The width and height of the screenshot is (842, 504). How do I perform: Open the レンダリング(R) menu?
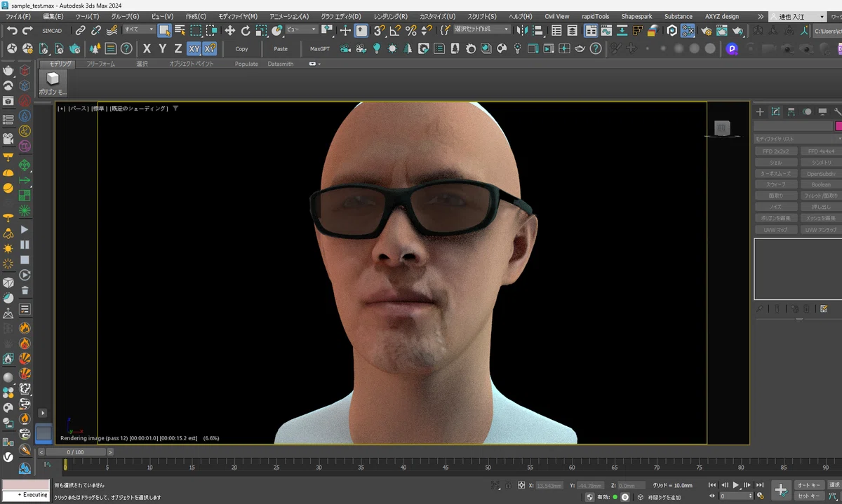[390, 16]
